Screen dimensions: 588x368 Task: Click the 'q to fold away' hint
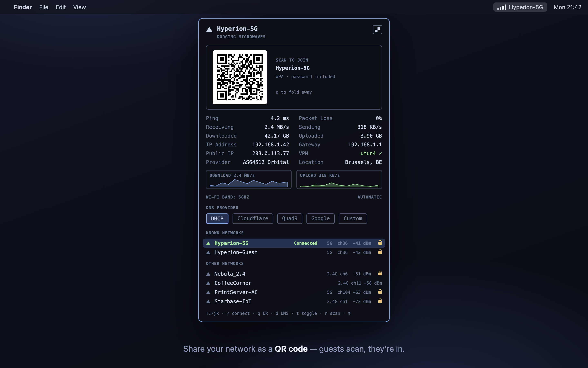point(294,92)
